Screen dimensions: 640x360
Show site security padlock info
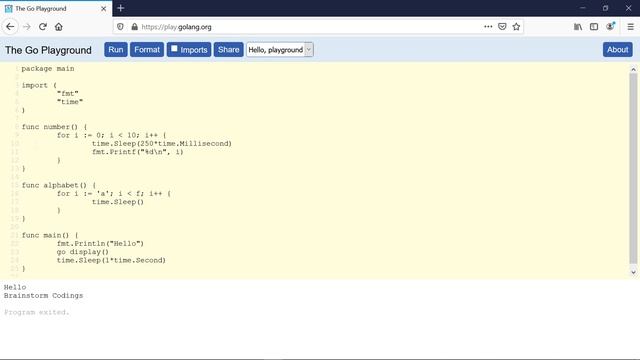pos(134,27)
